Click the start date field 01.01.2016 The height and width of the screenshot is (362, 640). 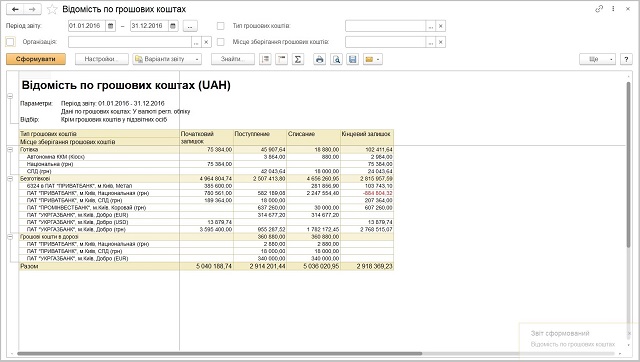point(87,26)
